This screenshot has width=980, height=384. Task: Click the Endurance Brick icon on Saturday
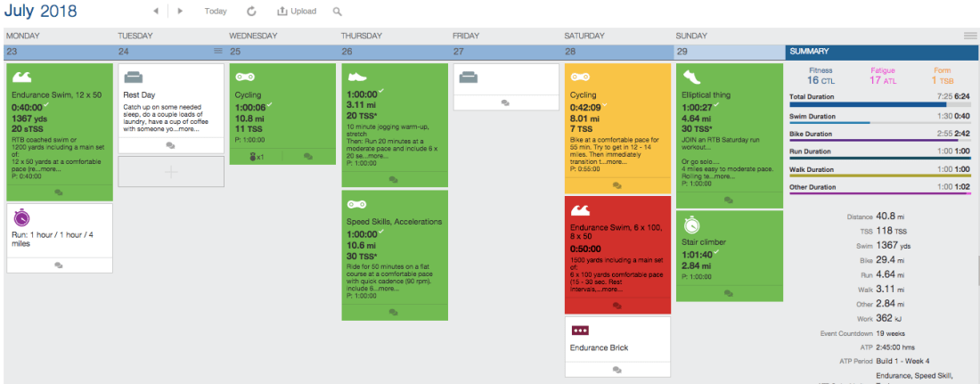(580, 330)
